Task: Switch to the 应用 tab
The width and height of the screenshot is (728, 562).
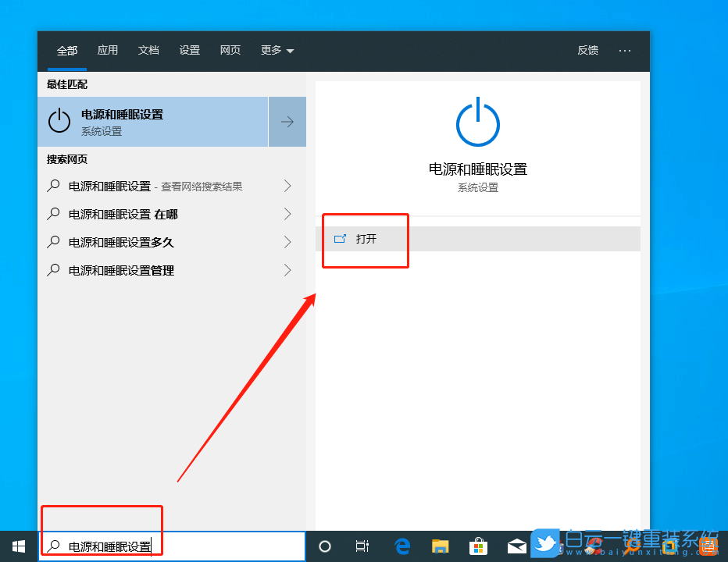Action: click(108, 50)
